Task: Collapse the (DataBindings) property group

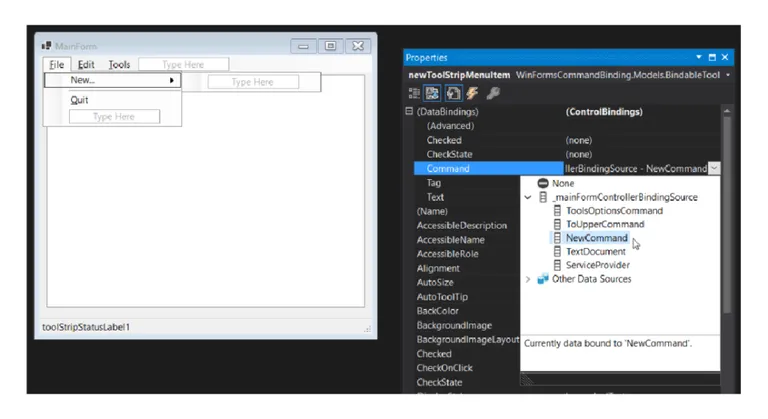Action: tap(409, 111)
